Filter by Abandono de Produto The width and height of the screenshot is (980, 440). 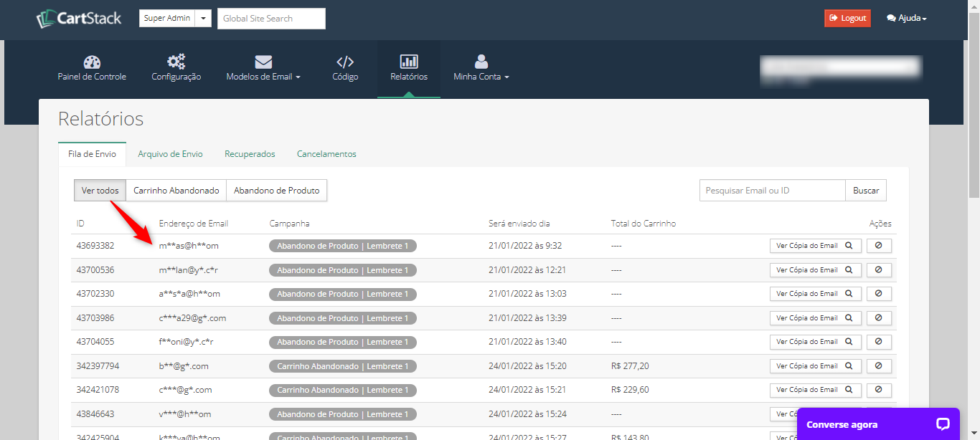[x=276, y=191]
